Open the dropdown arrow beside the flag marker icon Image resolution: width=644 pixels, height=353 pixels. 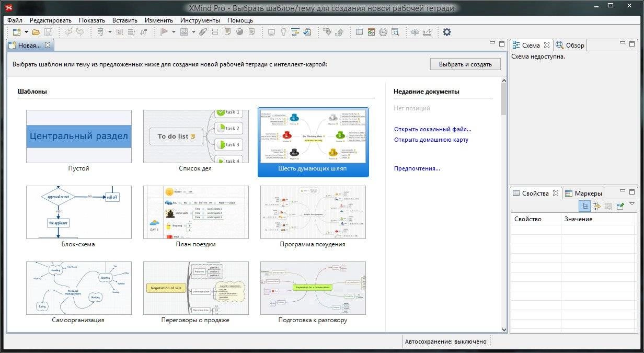pyautogui.click(x=174, y=32)
